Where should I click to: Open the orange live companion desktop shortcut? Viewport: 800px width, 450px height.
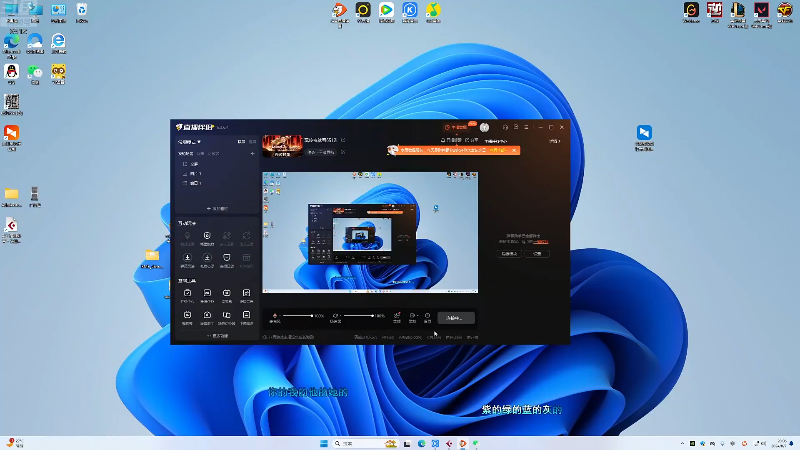11,137
